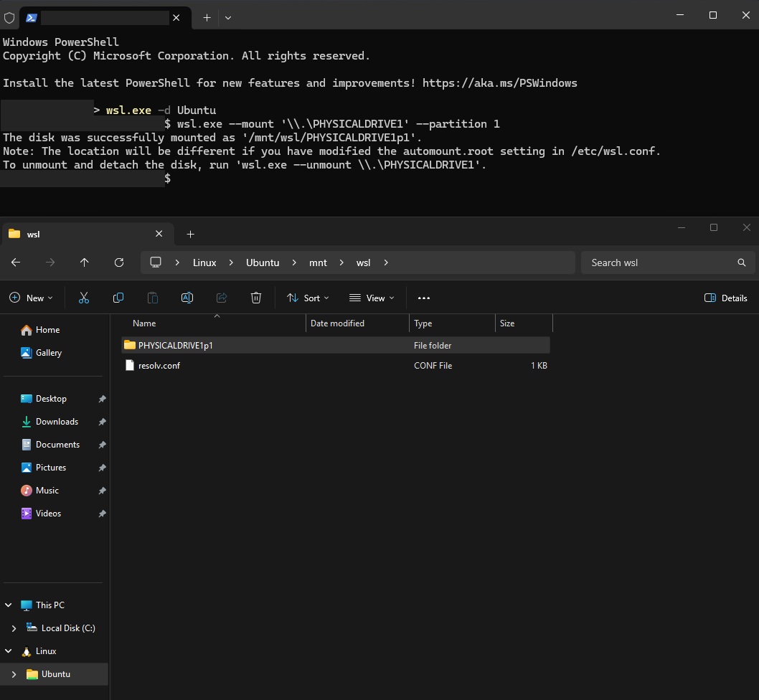This screenshot has width=759, height=700.
Task: Click the Share icon in File Explorer toolbar
Action: point(222,298)
